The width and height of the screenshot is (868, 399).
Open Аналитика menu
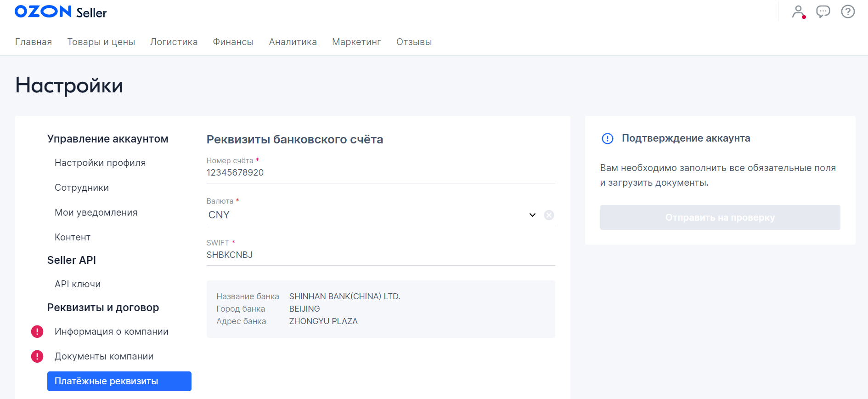293,42
